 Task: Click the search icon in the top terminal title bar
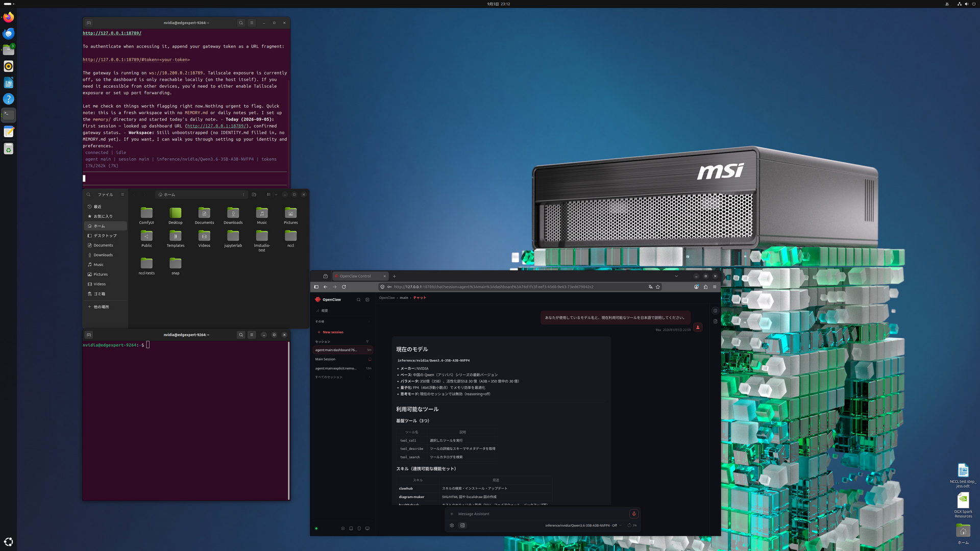click(241, 22)
